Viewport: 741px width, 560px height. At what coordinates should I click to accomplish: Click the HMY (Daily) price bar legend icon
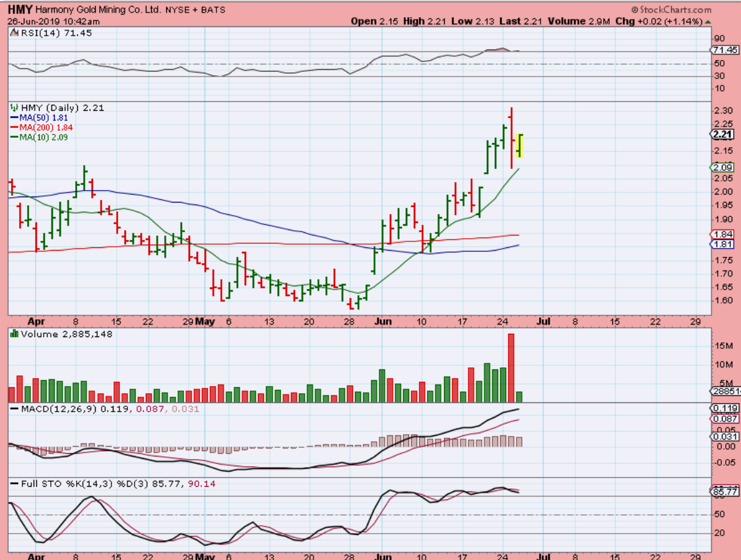click(14, 108)
